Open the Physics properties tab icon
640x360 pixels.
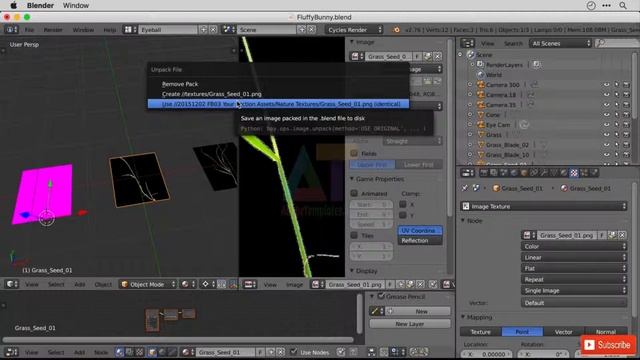594,173
